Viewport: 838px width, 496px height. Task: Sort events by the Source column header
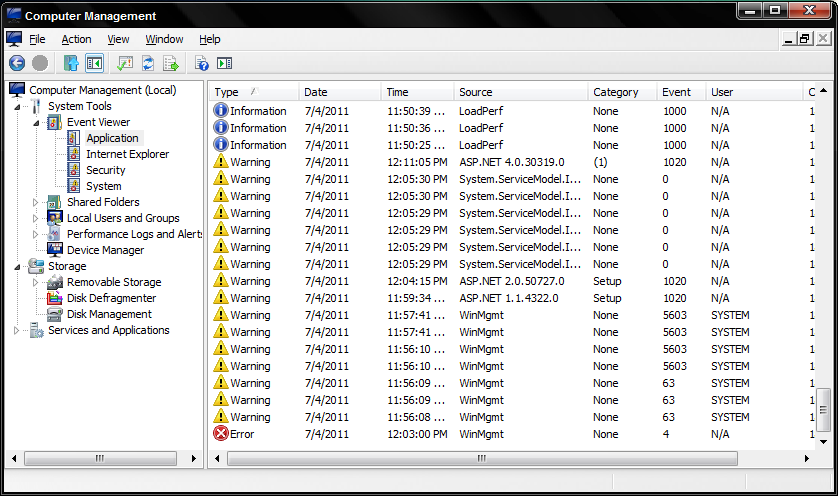(x=520, y=92)
